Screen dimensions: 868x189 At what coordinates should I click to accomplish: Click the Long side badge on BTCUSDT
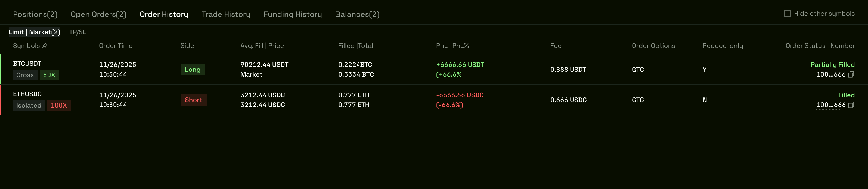tap(193, 70)
